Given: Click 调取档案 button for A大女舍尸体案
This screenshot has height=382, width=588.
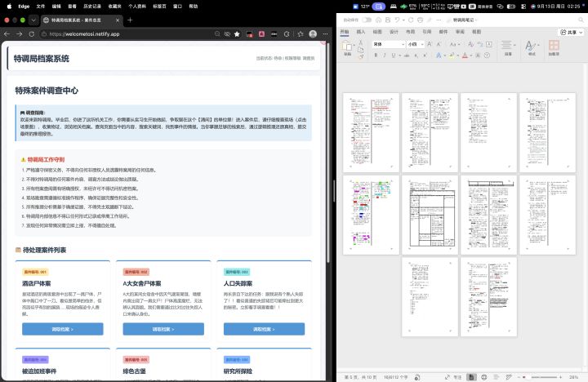Looking at the screenshot, I should [163, 329].
